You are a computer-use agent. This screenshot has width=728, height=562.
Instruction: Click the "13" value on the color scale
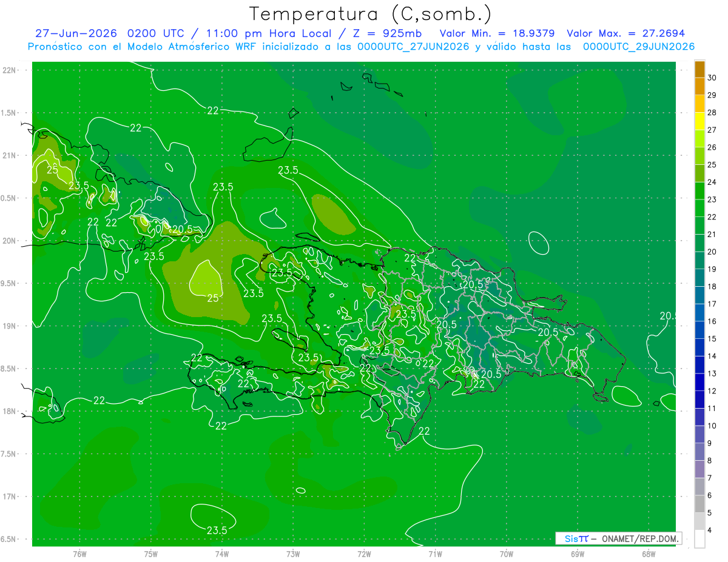tap(712, 373)
